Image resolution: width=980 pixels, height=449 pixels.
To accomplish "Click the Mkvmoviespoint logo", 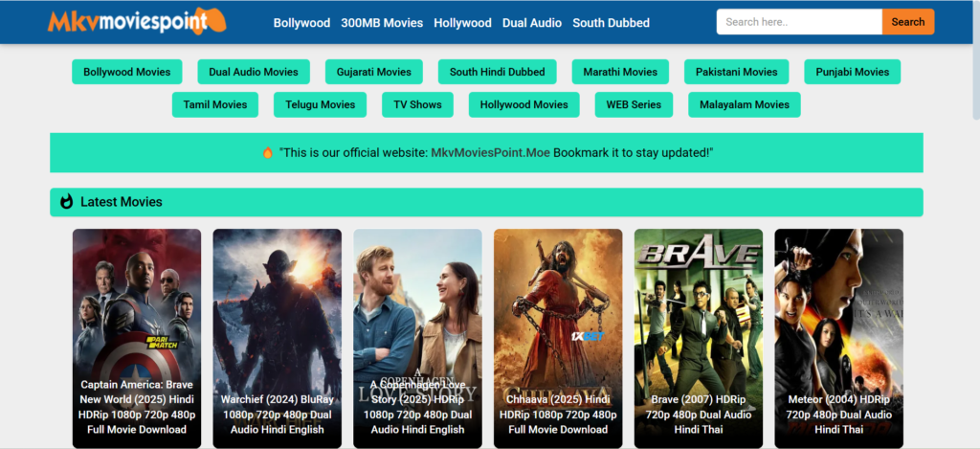I will coord(137,22).
